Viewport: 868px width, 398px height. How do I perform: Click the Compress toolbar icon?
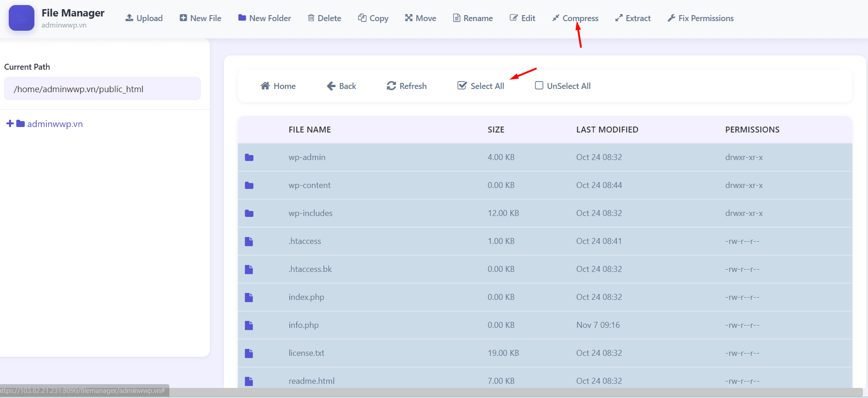(556, 18)
